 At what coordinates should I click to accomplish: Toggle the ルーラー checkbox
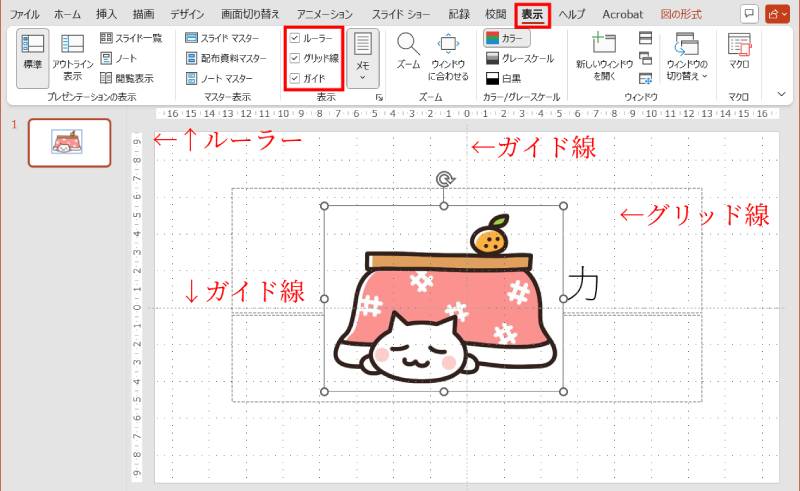coord(295,38)
